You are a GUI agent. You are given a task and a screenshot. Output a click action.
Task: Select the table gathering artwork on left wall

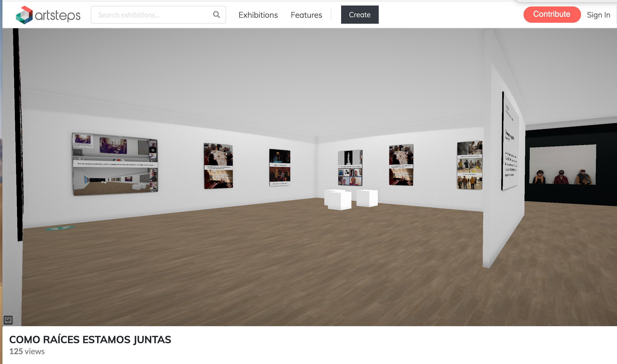(218, 166)
